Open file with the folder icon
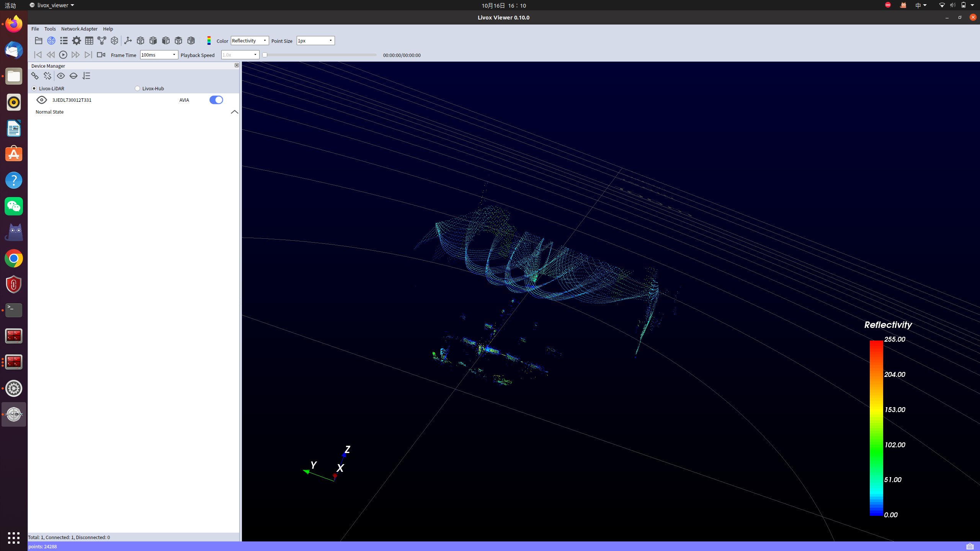980x551 pixels. pos(38,41)
